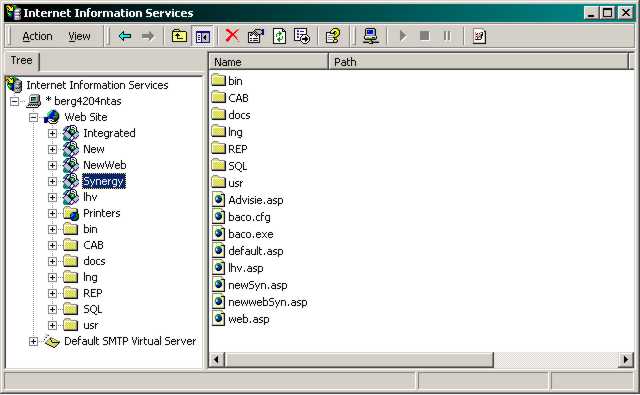Select web.asp in the file list
This screenshot has height=395, width=640.
tap(249, 319)
